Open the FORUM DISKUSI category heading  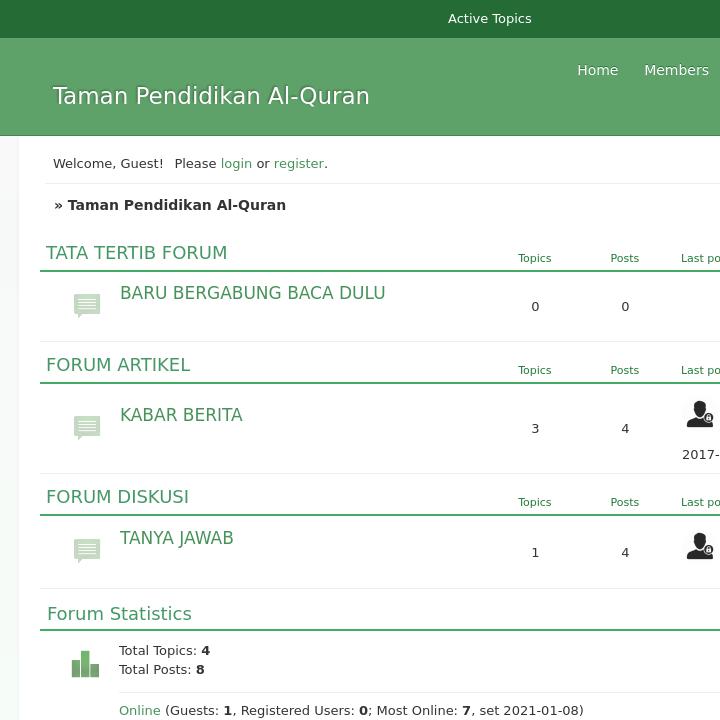(117, 497)
